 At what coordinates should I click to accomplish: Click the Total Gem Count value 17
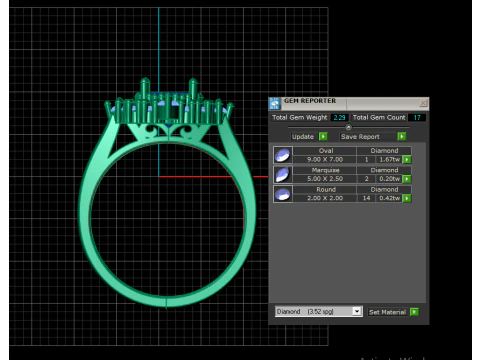click(417, 117)
